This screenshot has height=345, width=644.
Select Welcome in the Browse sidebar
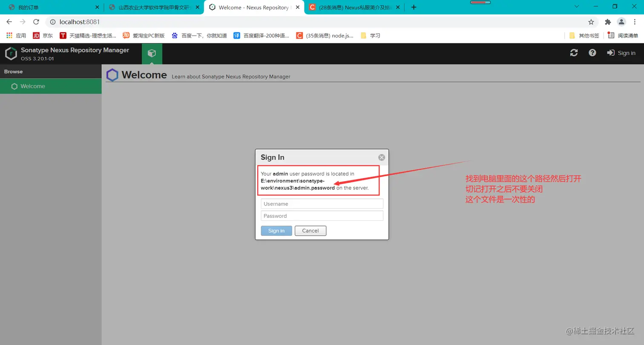(x=51, y=86)
